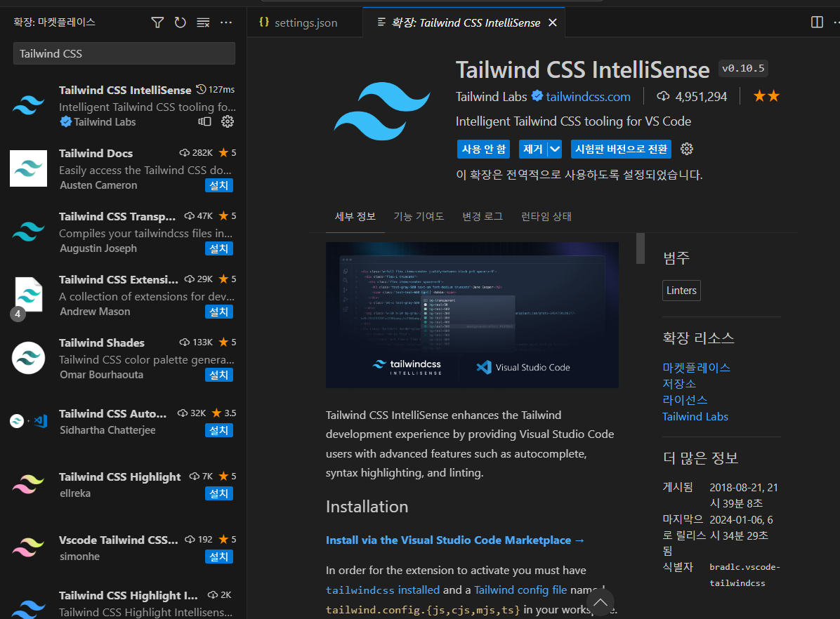Click 시험판 버전으로 전환 button
This screenshot has height=619, width=840.
pos(621,149)
